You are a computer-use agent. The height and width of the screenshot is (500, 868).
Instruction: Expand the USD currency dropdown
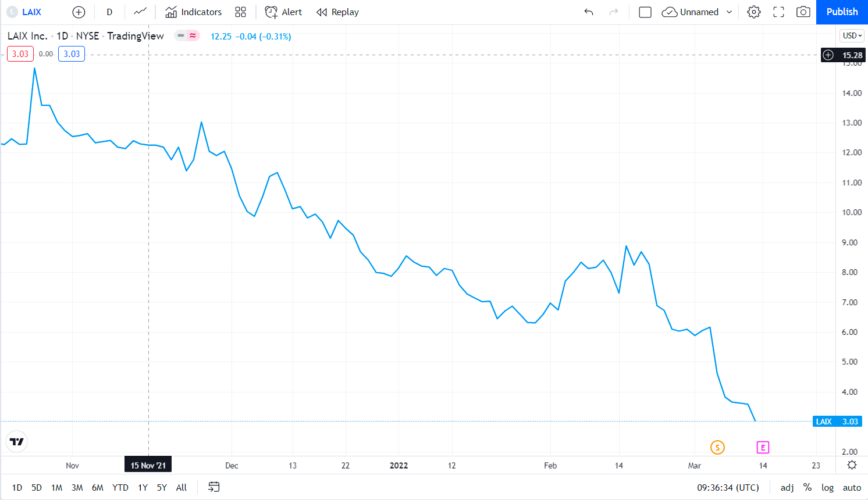pos(852,36)
